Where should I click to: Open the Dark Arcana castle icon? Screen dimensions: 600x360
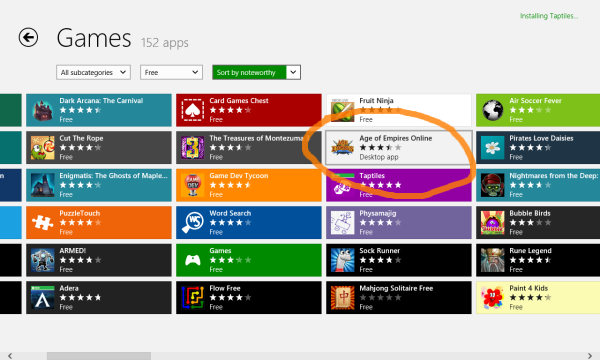click(x=42, y=110)
